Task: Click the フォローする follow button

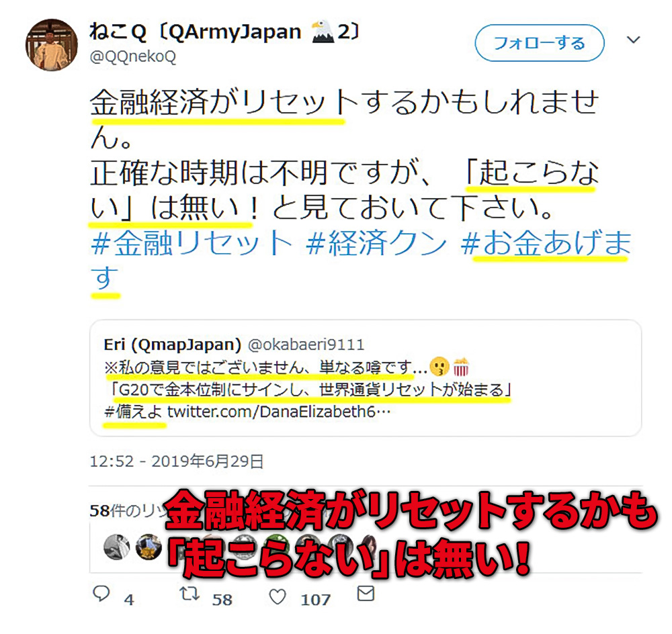Action: tap(540, 43)
